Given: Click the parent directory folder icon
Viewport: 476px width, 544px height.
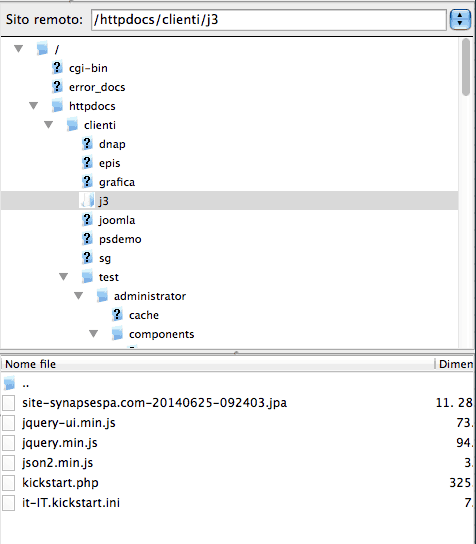Looking at the screenshot, I should click(x=9, y=383).
